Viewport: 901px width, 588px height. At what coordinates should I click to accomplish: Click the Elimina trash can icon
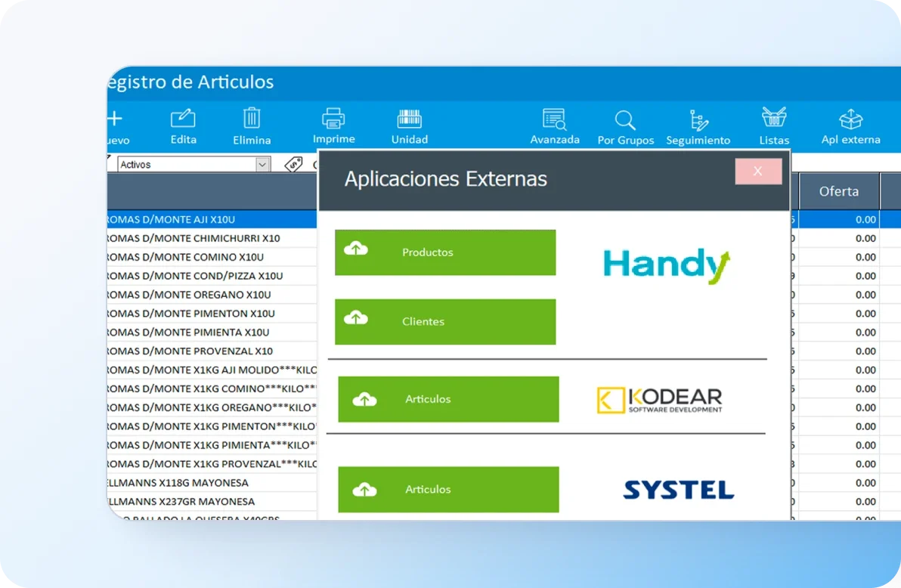tap(252, 118)
